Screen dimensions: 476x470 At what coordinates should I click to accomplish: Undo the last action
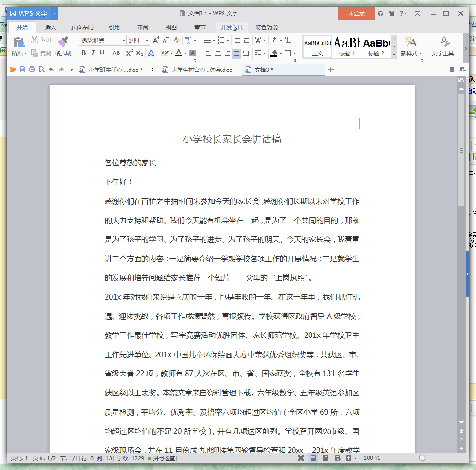click(51, 70)
